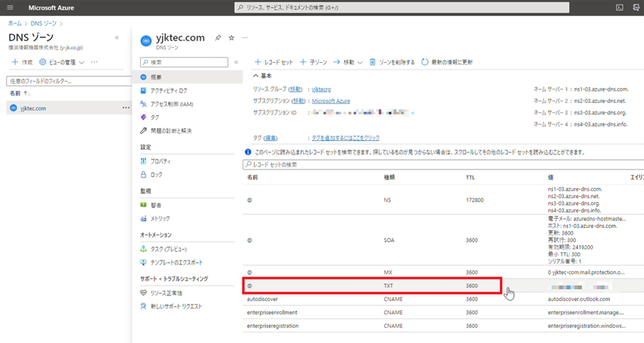Go to the DNS ゾーン breadcrumb
Screen dimensions: 644x343
[43, 23]
